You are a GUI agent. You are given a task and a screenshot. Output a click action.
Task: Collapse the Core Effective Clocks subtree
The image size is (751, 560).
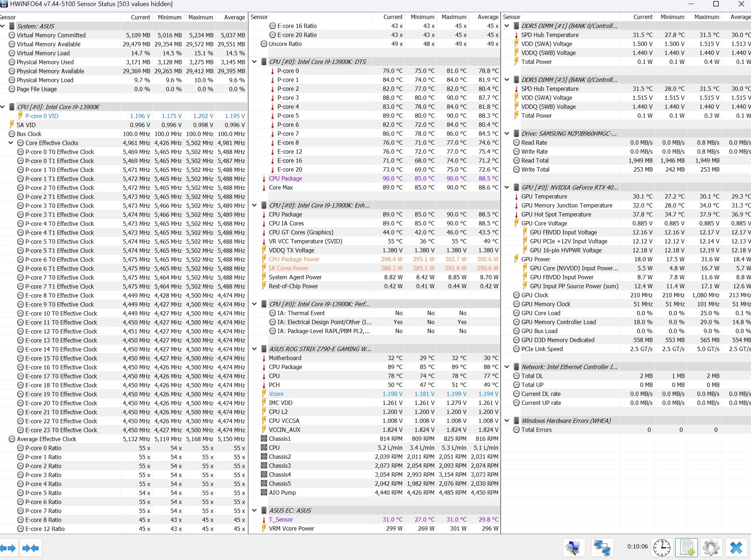tap(11, 143)
